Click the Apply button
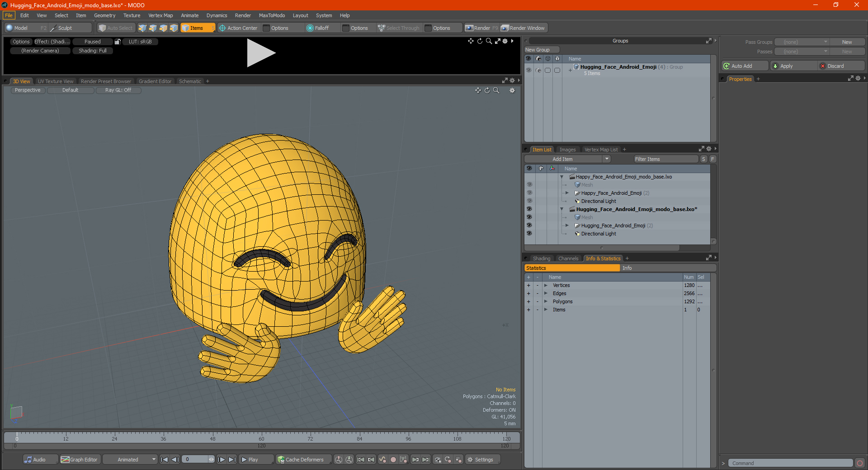Viewport: 868px width, 470px height. (793, 66)
